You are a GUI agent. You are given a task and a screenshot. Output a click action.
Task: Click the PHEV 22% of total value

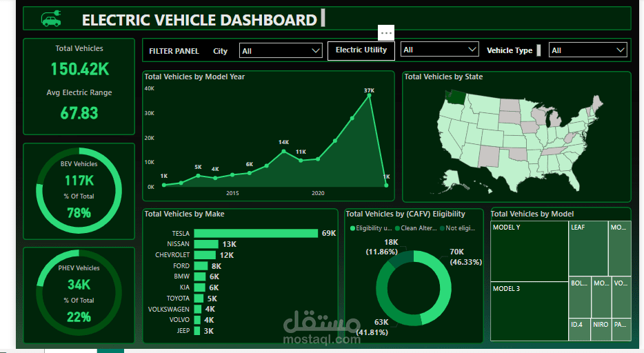coord(79,317)
